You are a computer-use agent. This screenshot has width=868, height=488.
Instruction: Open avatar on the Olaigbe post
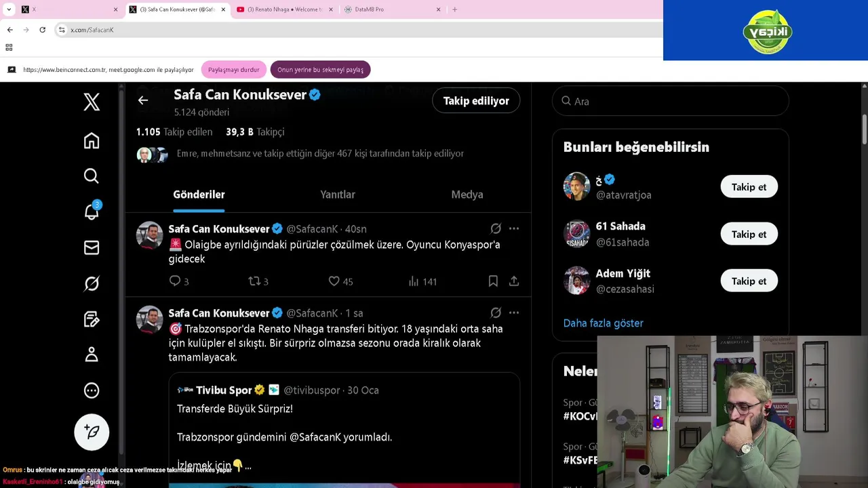pyautogui.click(x=149, y=235)
